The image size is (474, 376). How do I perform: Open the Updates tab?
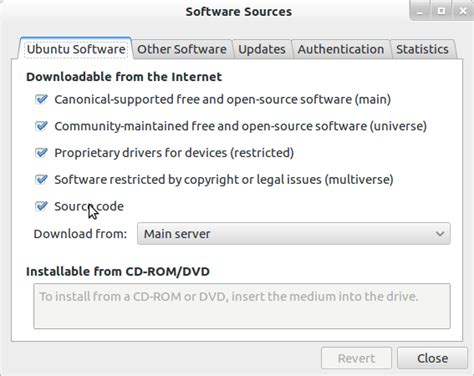262,49
